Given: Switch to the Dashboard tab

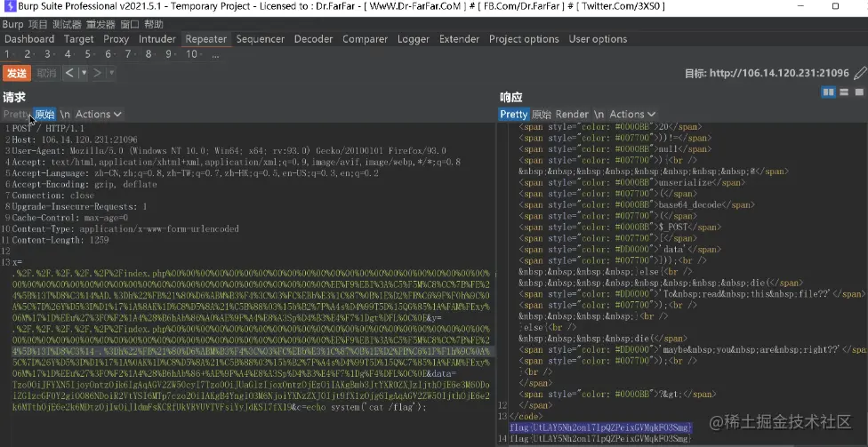Looking at the screenshot, I should 29,39.
